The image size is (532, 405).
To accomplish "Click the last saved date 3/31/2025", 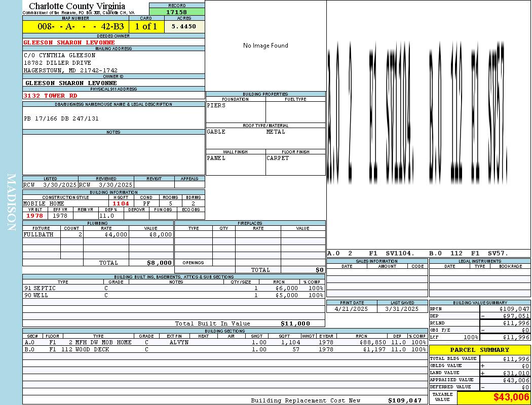I will [x=402, y=309].
